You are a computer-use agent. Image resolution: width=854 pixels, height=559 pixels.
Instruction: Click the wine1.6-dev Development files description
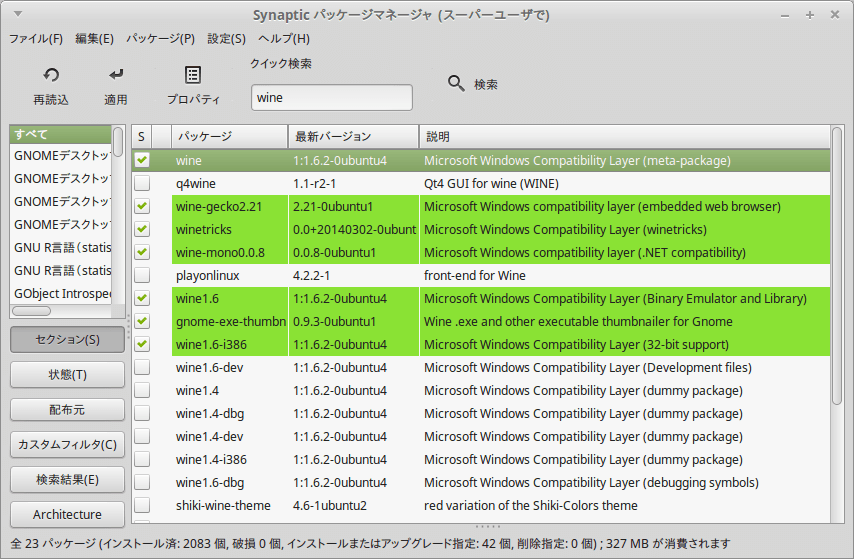pos(588,367)
